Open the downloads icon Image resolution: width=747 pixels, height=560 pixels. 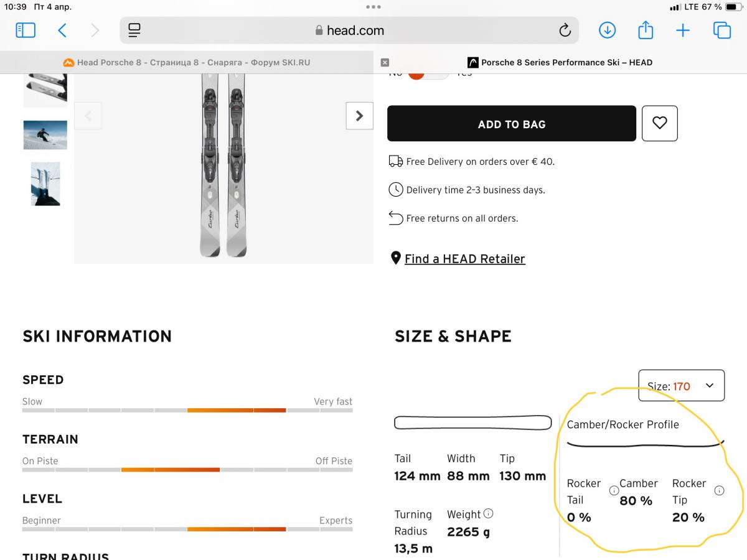(x=607, y=30)
